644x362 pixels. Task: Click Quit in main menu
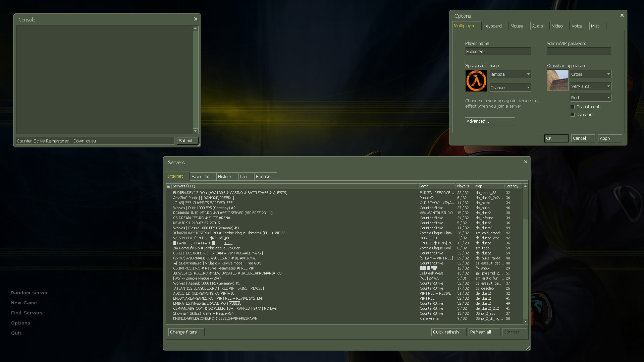(16, 333)
